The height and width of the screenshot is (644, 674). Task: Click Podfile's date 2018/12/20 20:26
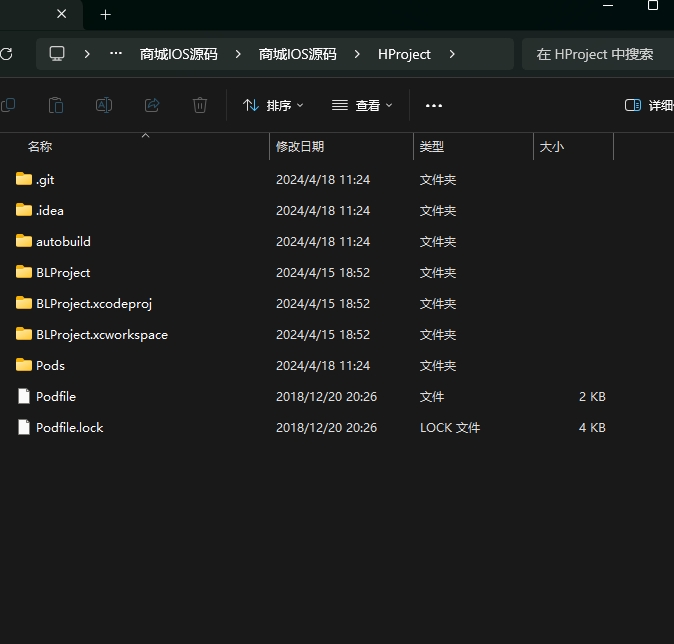coord(326,396)
